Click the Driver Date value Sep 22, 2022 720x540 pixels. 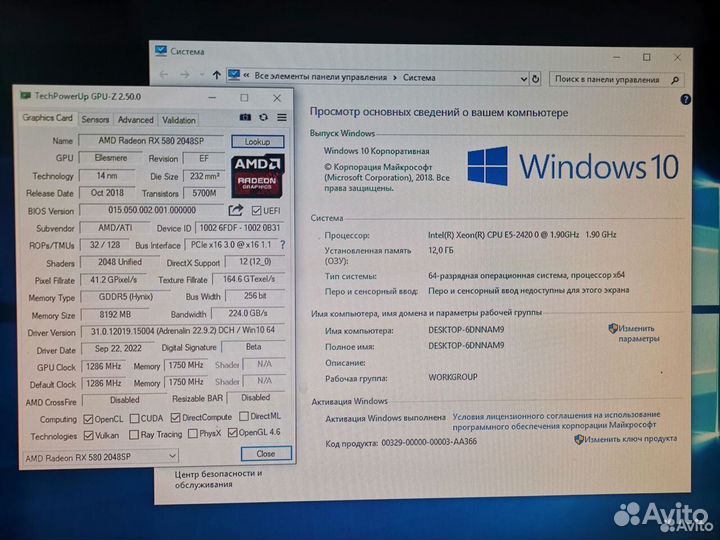click(118, 349)
